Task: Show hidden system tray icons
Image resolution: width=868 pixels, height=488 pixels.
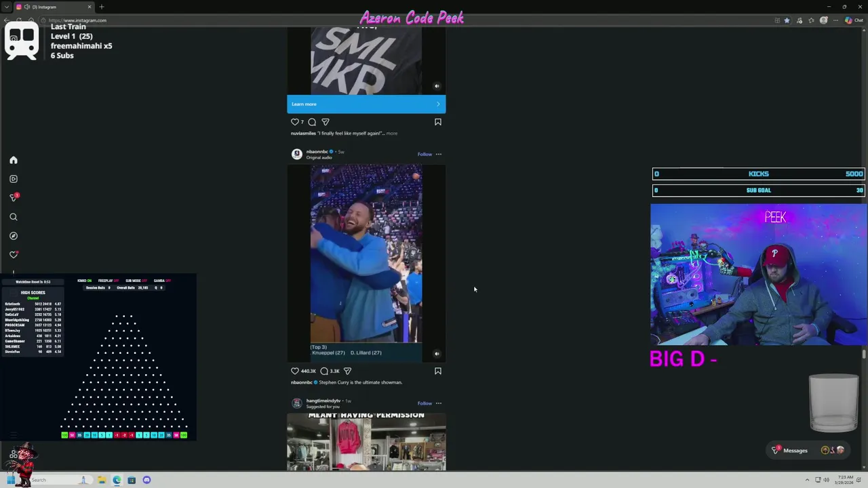Action: pos(807,480)
